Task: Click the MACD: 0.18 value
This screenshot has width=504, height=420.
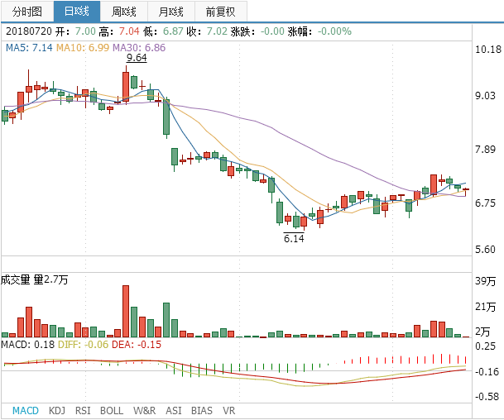Action: click(27, 345)
